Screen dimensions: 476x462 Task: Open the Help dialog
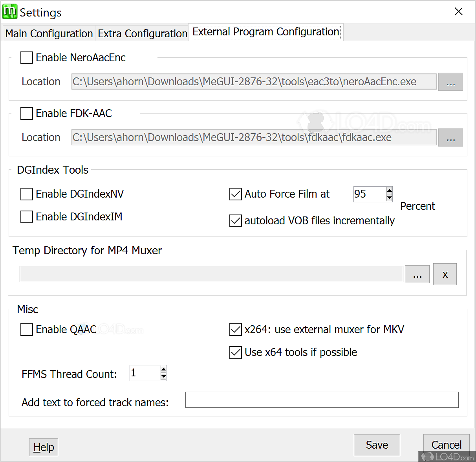point(43,447)
